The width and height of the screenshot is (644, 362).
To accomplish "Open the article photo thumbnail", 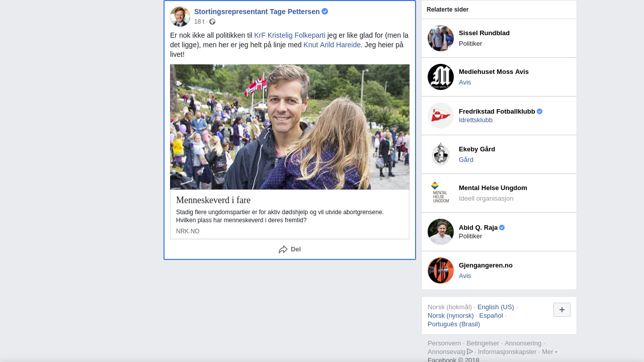I will [x=290, y=127].
